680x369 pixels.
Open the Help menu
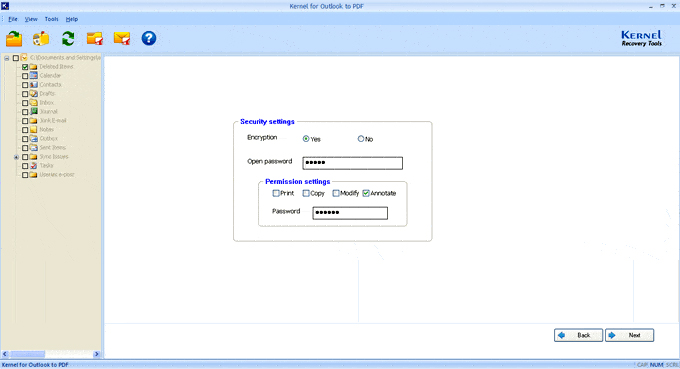[x=72, y=19]
